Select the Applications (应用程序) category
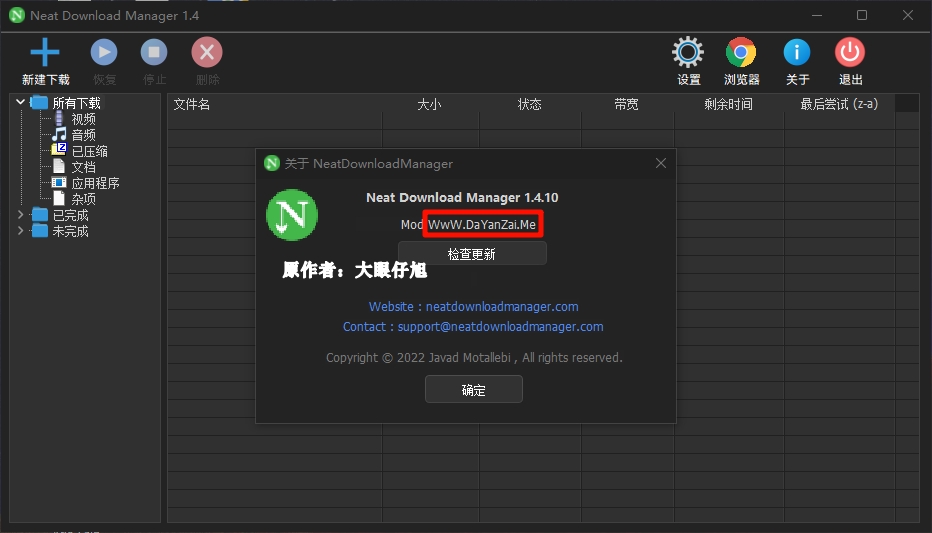The image size is (932, 533). 95,184
